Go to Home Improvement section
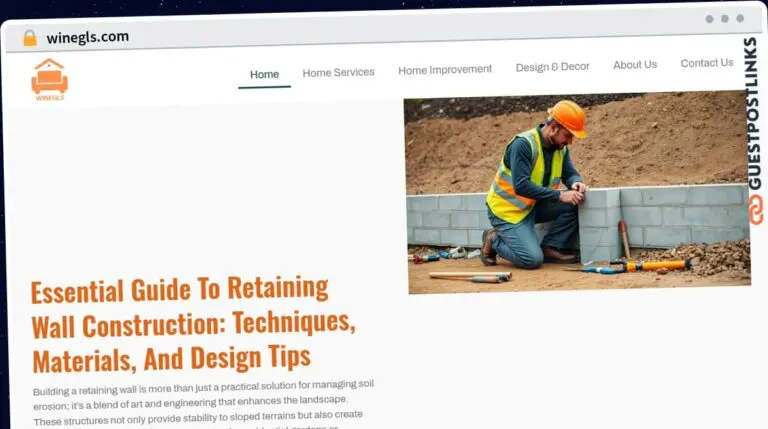The image size is (768, 429). tap(445, 70)
